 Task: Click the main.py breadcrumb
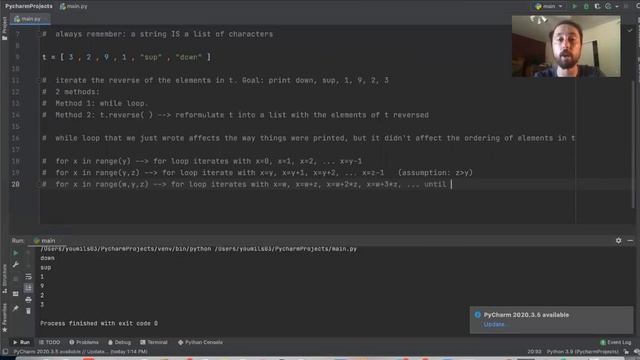(73, 6)
